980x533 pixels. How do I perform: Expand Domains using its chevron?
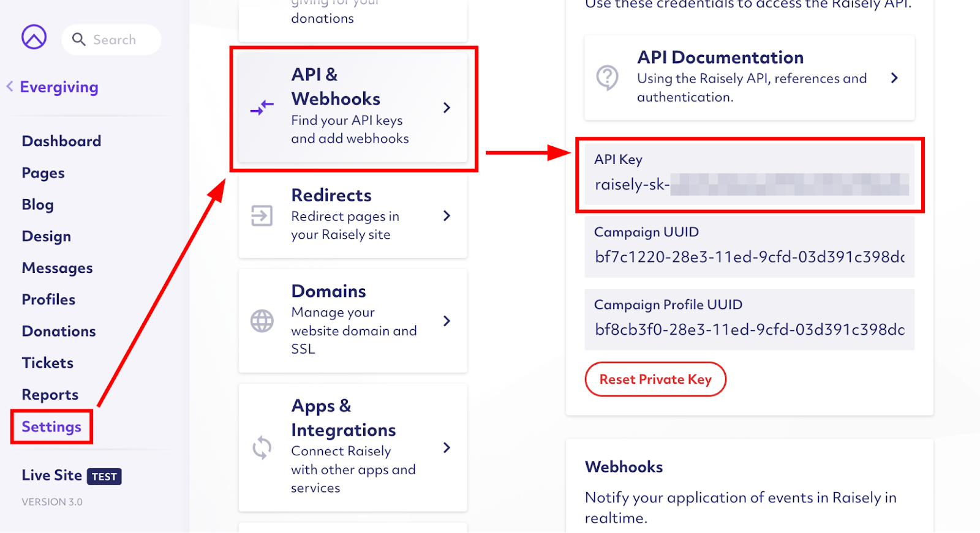(x=447, y=321)
